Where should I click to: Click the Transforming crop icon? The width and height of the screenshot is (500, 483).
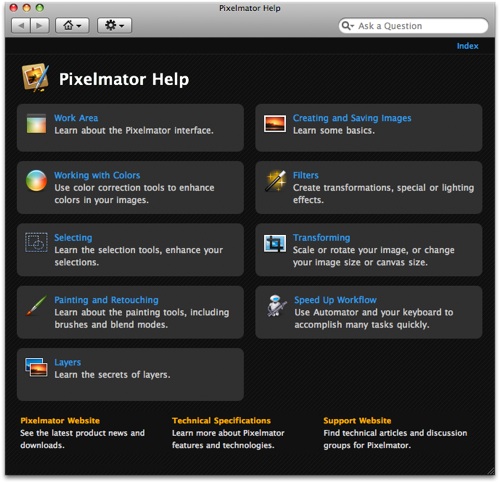[x=275, y=243]
